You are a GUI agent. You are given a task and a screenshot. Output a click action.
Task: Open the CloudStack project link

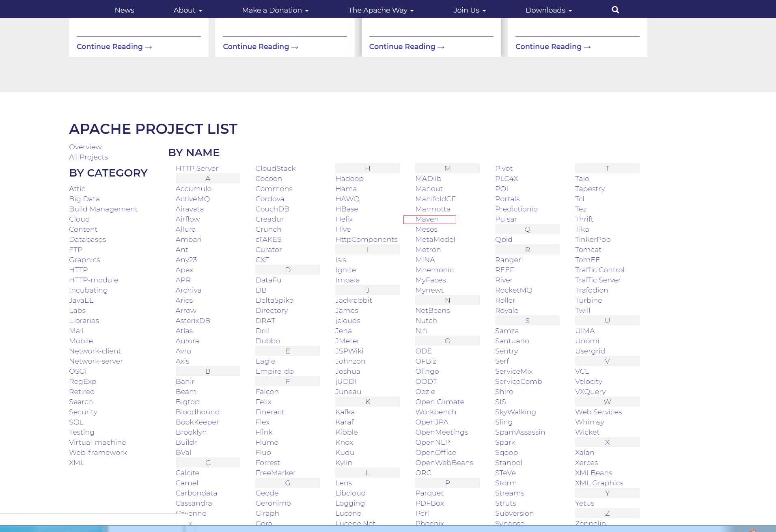(x=276, y=168)
